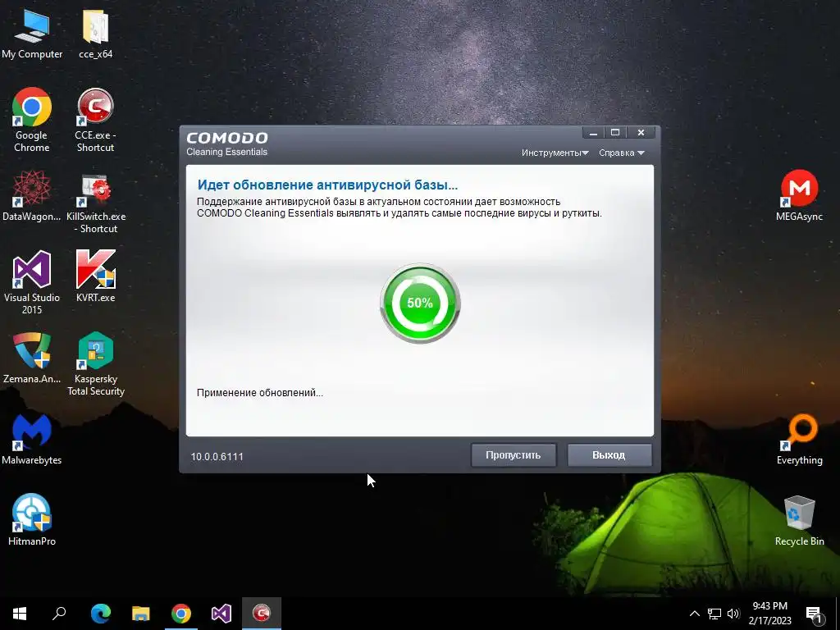Switch to Chrome in the taskbar
This screenshot has height=630, width=840.
(x=181, y=614)
